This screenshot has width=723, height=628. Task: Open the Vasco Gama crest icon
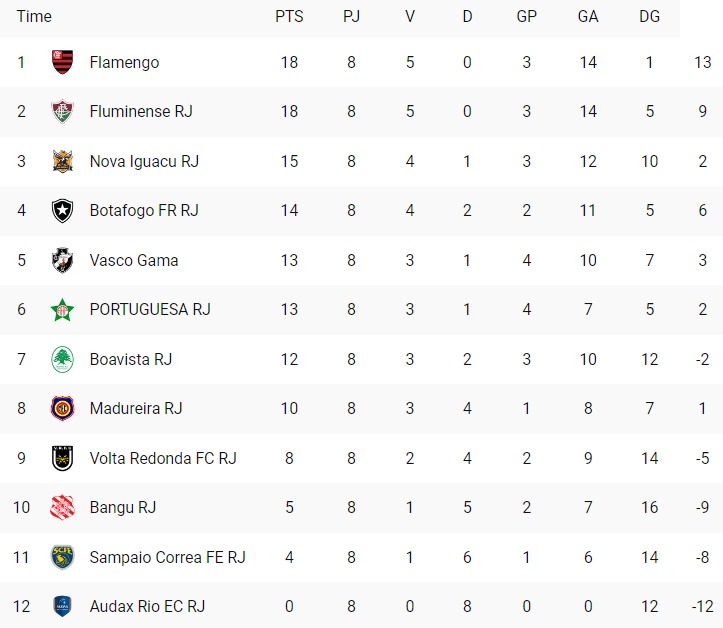pyautogui.click(x=62, y=260)
